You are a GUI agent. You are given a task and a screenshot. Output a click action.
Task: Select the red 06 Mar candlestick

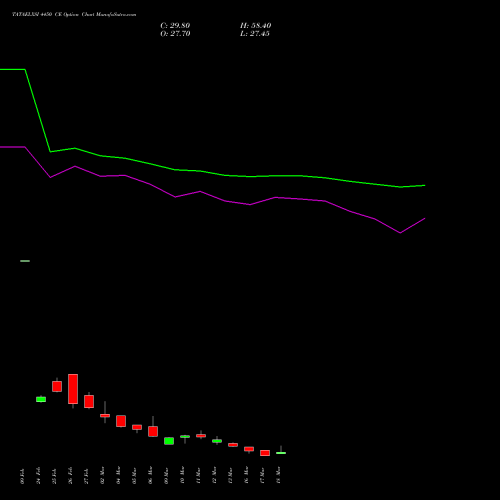(153, 431)
